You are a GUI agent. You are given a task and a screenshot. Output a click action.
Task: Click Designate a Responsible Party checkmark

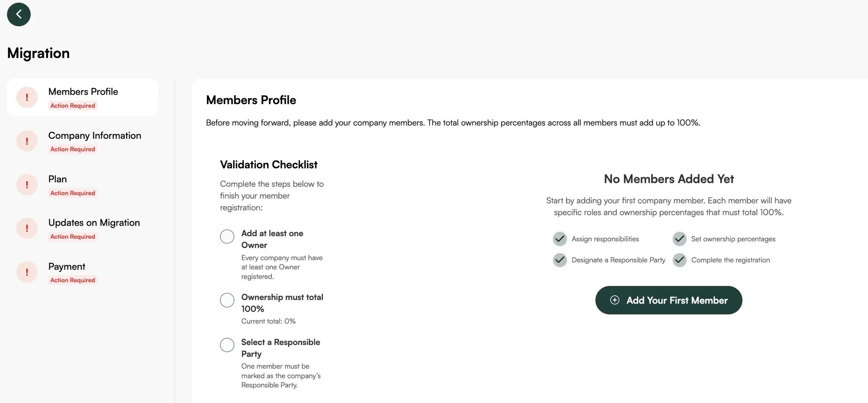pos(560,260)
